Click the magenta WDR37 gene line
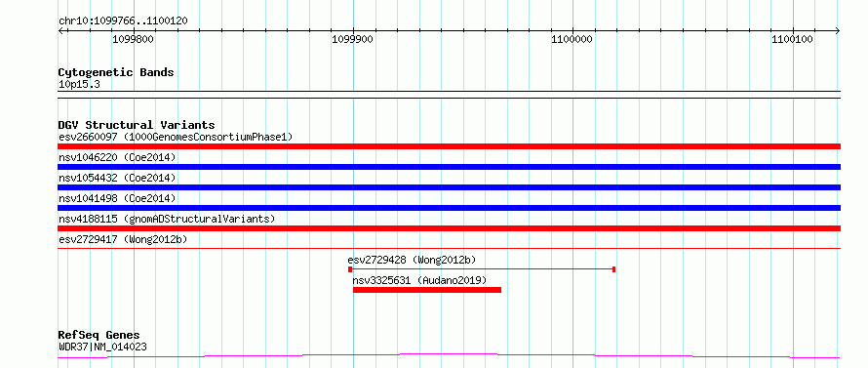This screenshot has width=868, height=368. (449, 355)
